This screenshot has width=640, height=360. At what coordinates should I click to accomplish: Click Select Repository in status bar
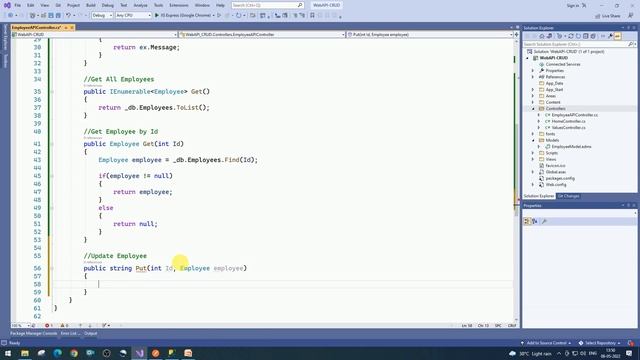point(600,343)
